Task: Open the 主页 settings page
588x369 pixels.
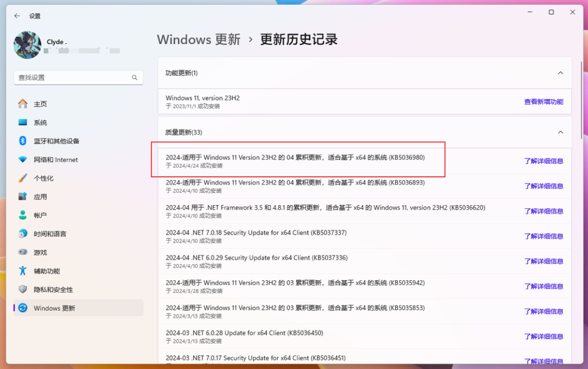Action: tap(78, 104)
